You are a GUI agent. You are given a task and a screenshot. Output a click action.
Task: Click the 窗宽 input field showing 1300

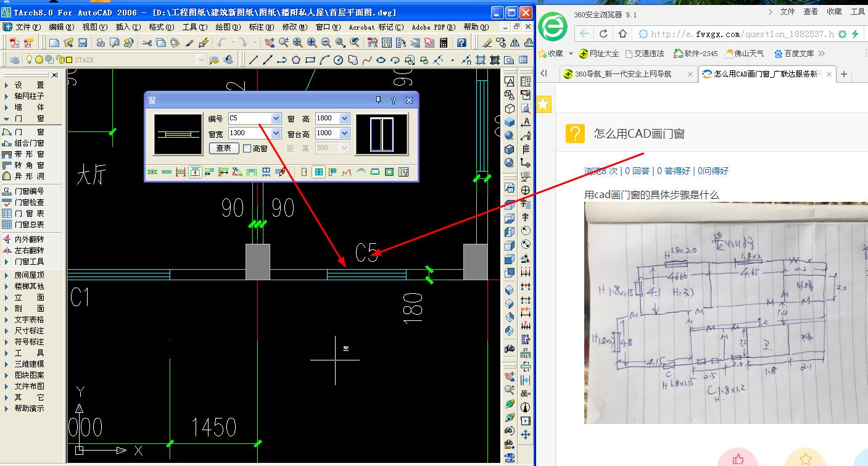(x=249, y=133)
